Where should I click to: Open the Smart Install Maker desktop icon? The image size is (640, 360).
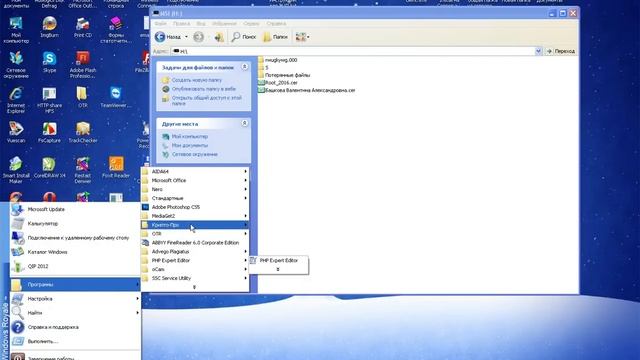[x=16, y=171]
